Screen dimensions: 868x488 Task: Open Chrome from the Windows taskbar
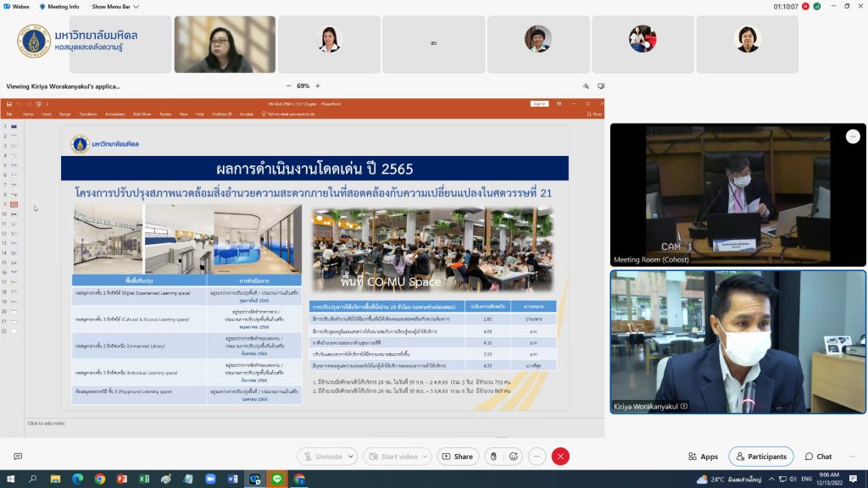click(100, 480)
